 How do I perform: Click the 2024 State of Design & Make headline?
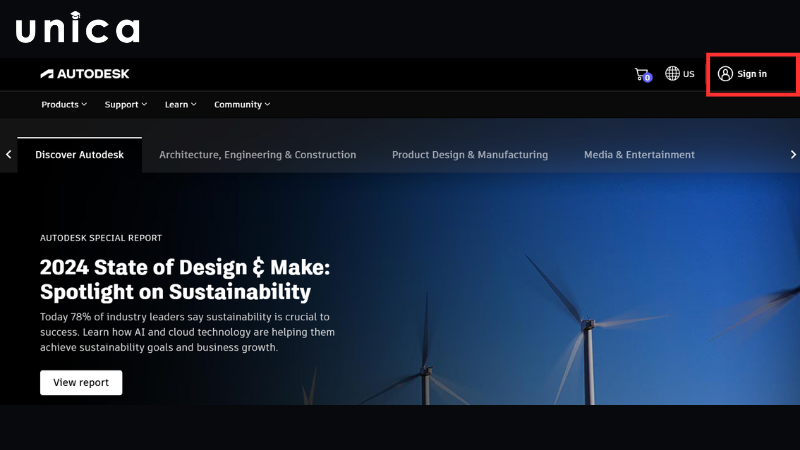click(185, 280)
